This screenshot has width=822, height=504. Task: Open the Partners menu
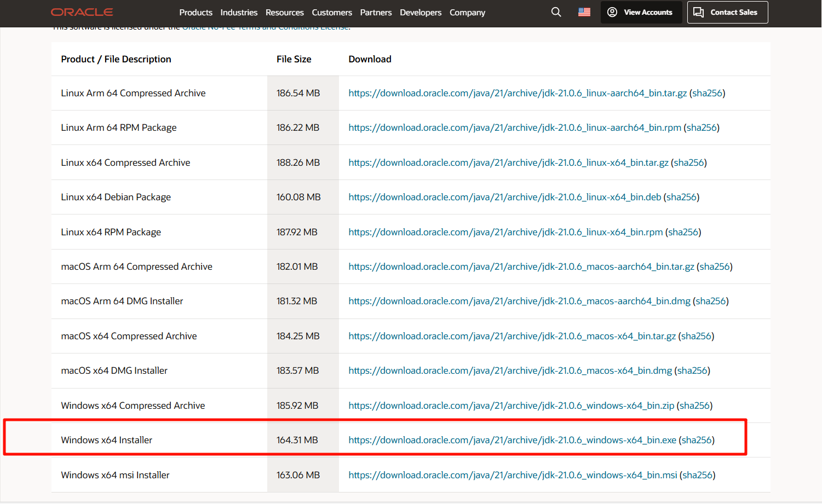point(376,13)
